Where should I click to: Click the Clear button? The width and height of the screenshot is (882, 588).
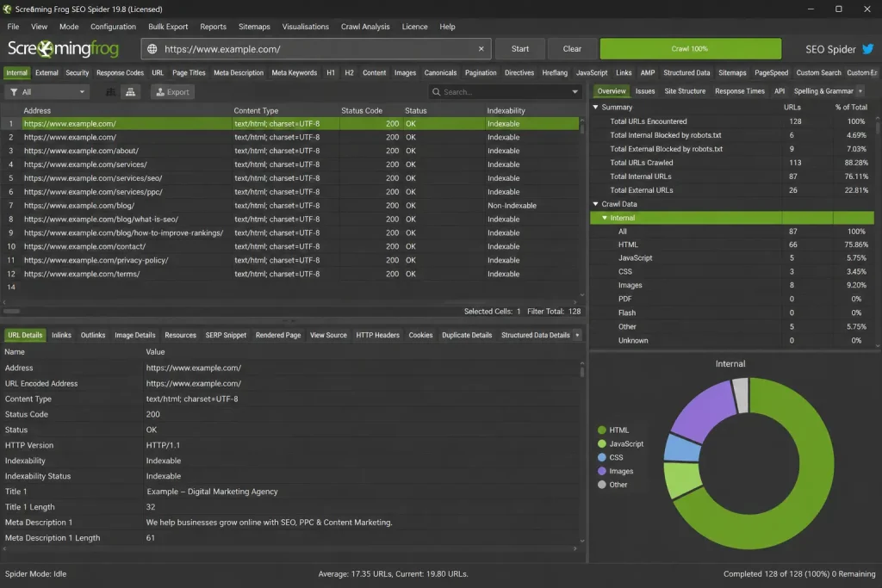point(572,49)
